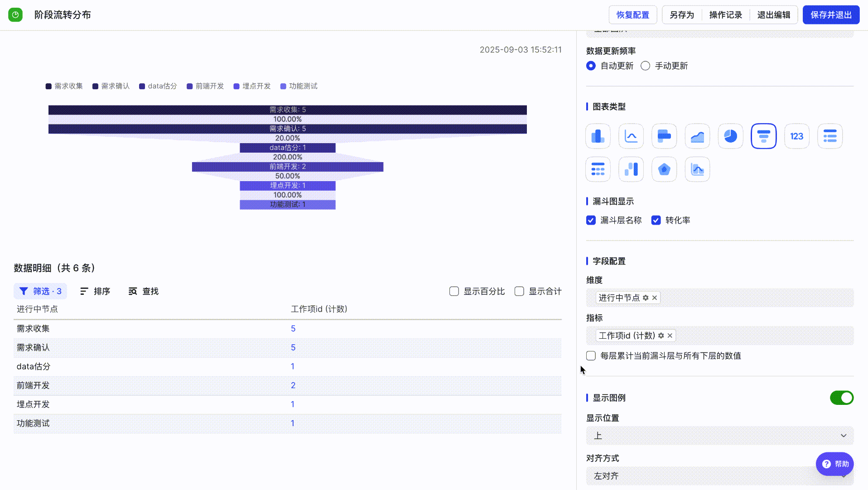The height and width of the screenshot is (490, 868).
Task: Toggle 需求收集 legend item
Action: coord(64,86)
